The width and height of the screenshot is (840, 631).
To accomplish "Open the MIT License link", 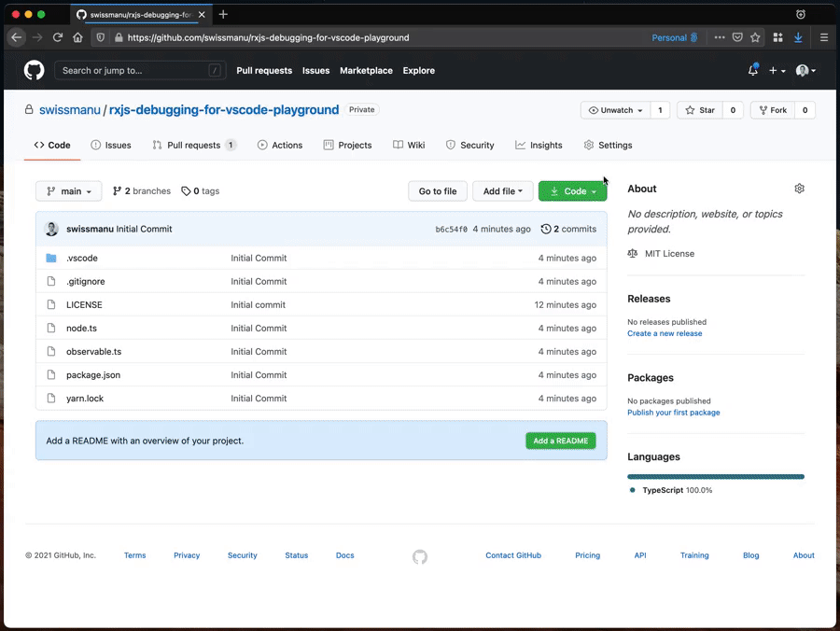I will [x=669, y=253].
